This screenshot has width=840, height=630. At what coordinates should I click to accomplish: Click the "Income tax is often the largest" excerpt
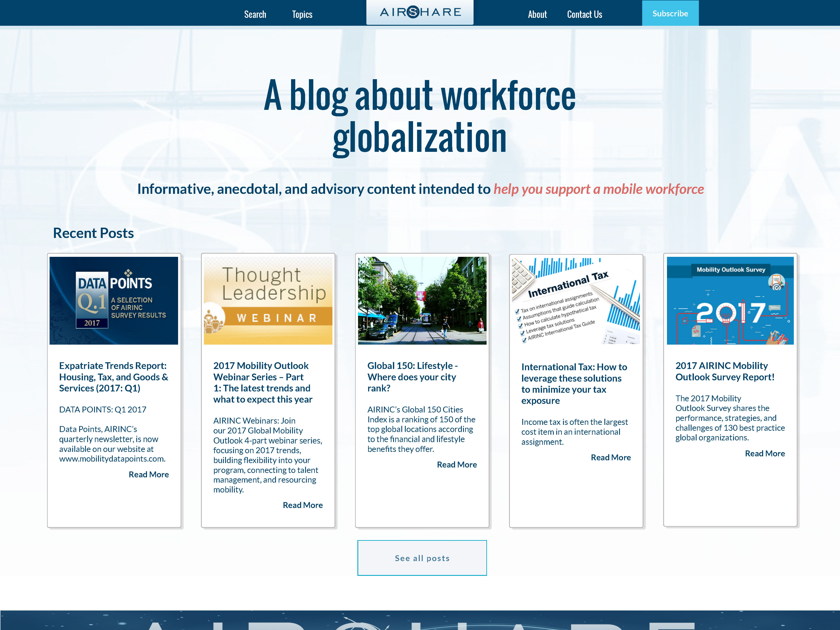click(574, 432)
